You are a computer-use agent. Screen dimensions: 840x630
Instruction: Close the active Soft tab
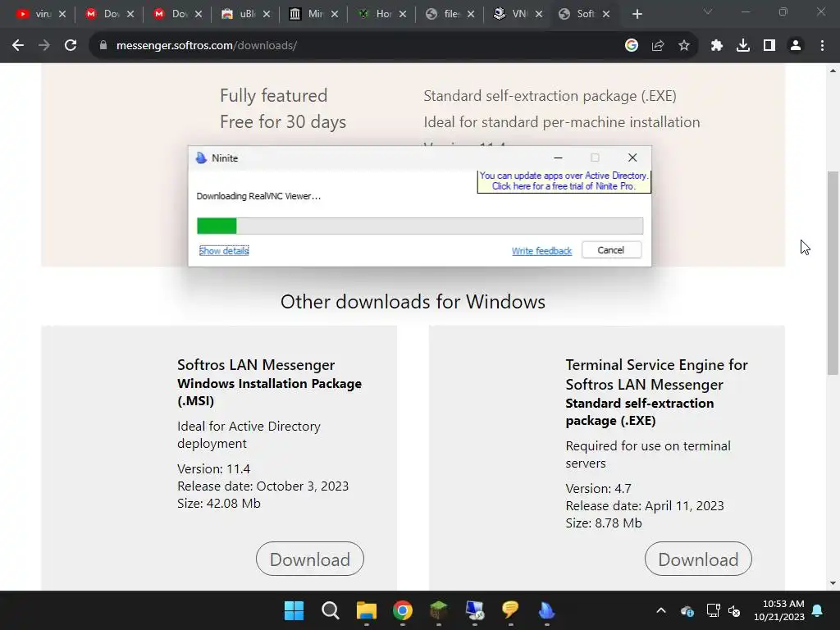pyautogui.click(x=606, y=14)
